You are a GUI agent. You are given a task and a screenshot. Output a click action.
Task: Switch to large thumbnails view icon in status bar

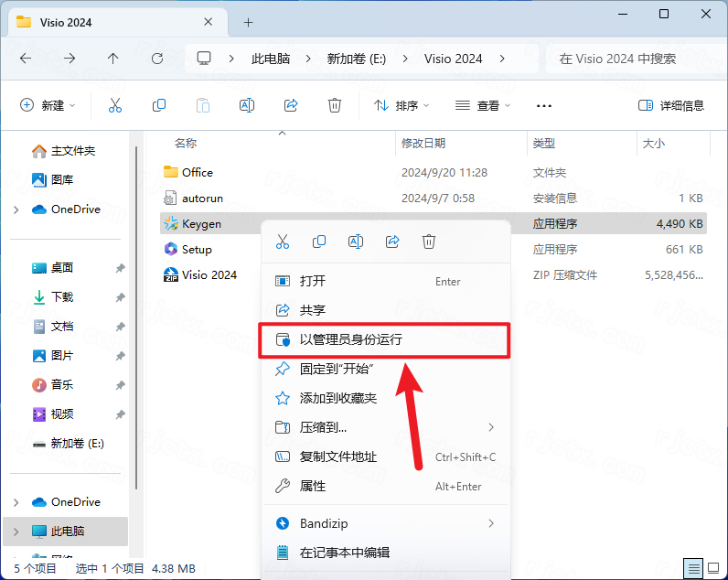point(713,568)
